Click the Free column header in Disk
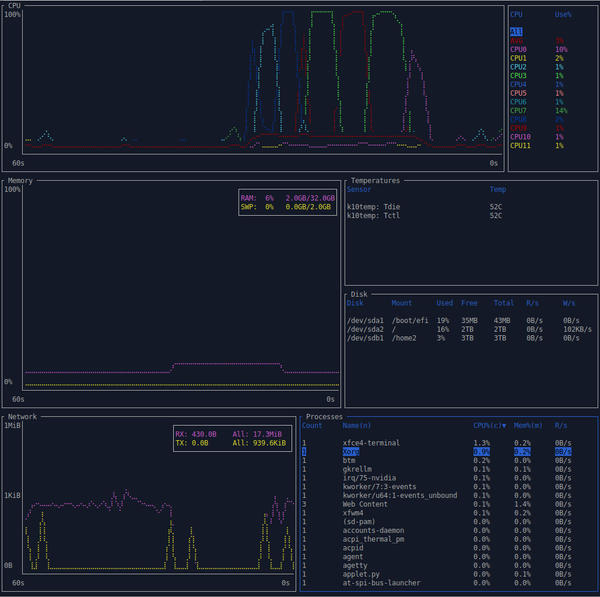The width and height of the screenshot is (600, 597). [x=469, y=303]
